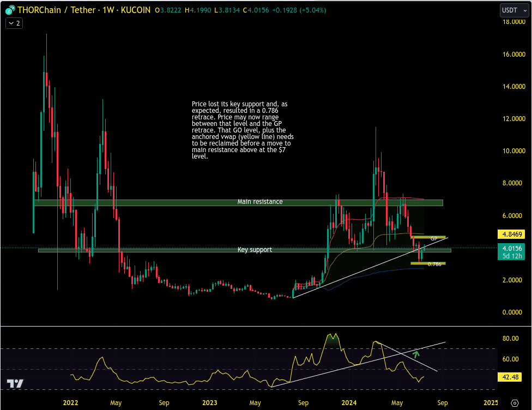The height and width of the screenshot is (410, 532).
Task: Click the 60.00 RSI axis label
Action: (x=510, y=359)
